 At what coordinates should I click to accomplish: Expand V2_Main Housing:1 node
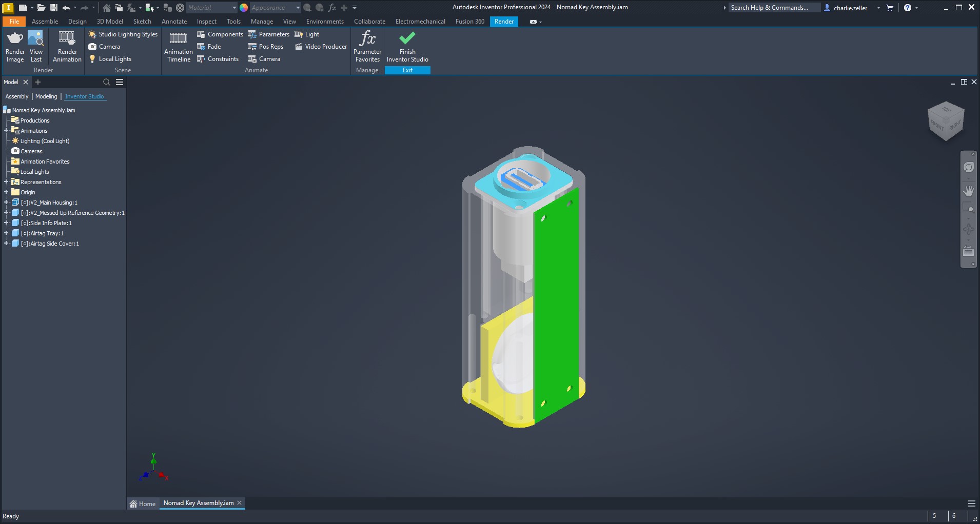click(x=6, y=203)
